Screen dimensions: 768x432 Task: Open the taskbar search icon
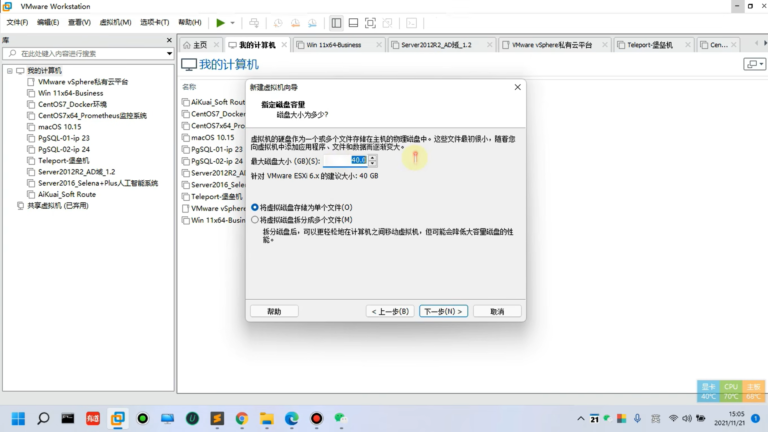[43, 419]
